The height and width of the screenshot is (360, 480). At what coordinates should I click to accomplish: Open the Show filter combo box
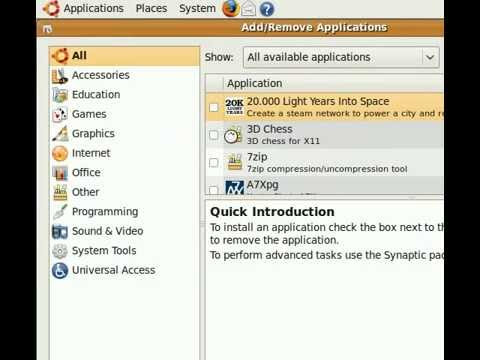341,57
